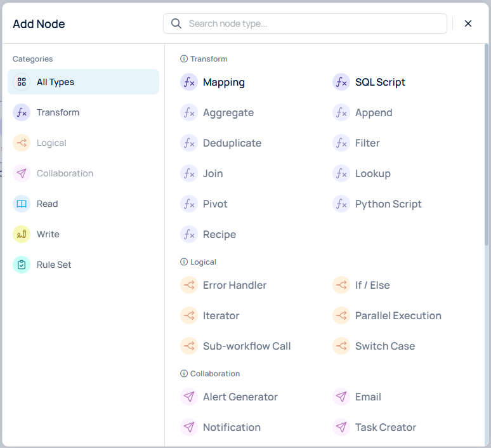
Task: Show All Types category
Action: [83, 82]
